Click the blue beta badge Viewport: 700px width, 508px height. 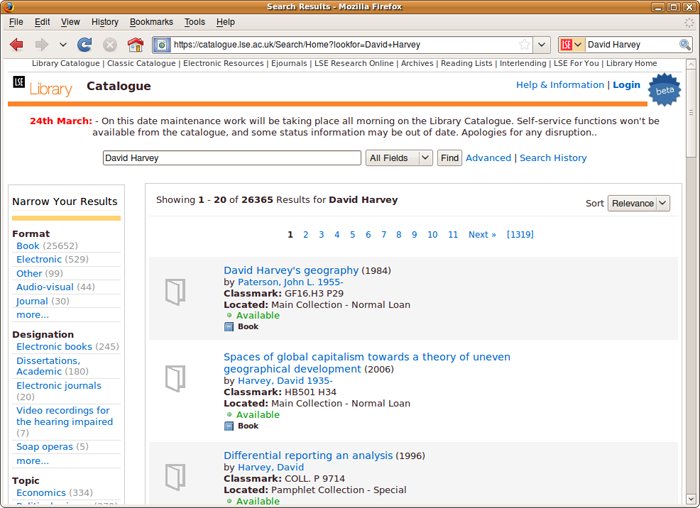point(664,90)
